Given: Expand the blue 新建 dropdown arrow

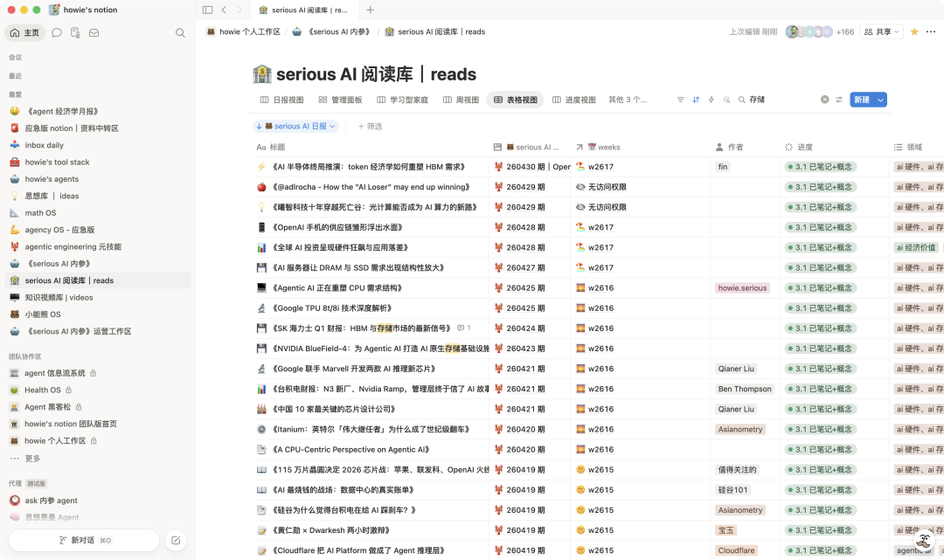Looking at the screenshot, I should tap(881, 100).
